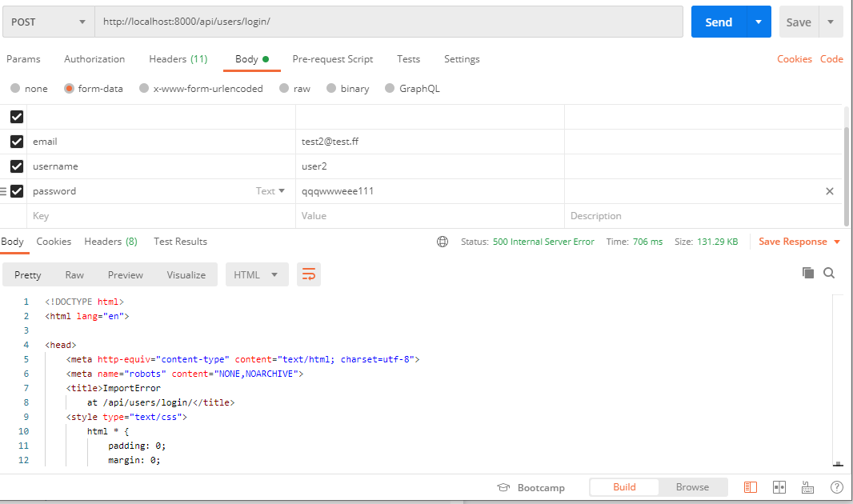The width and height of the screenshot is (853, 504).
Task: Click the username value user2
Action: click(314, 166)
